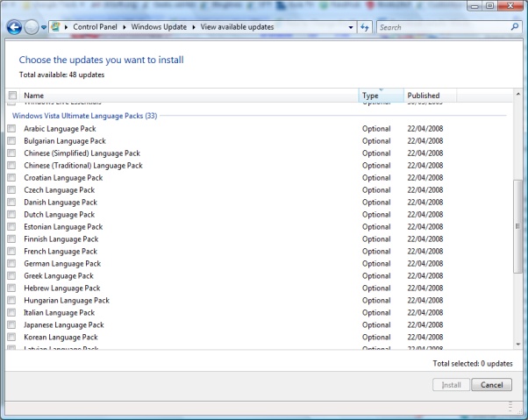Go back with the blue Back arrow
This screenshot has height=420, width=528.
tap(14, 27)
